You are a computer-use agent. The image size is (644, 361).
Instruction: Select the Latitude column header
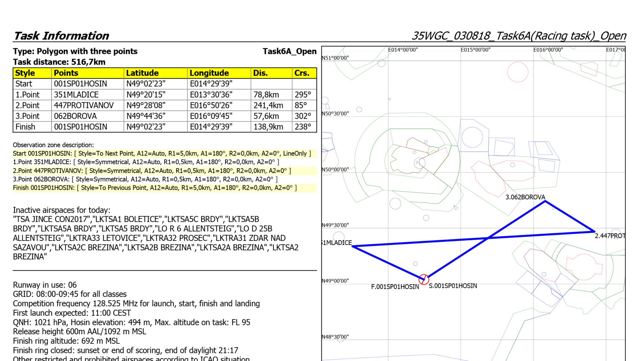tap(142, 73)
